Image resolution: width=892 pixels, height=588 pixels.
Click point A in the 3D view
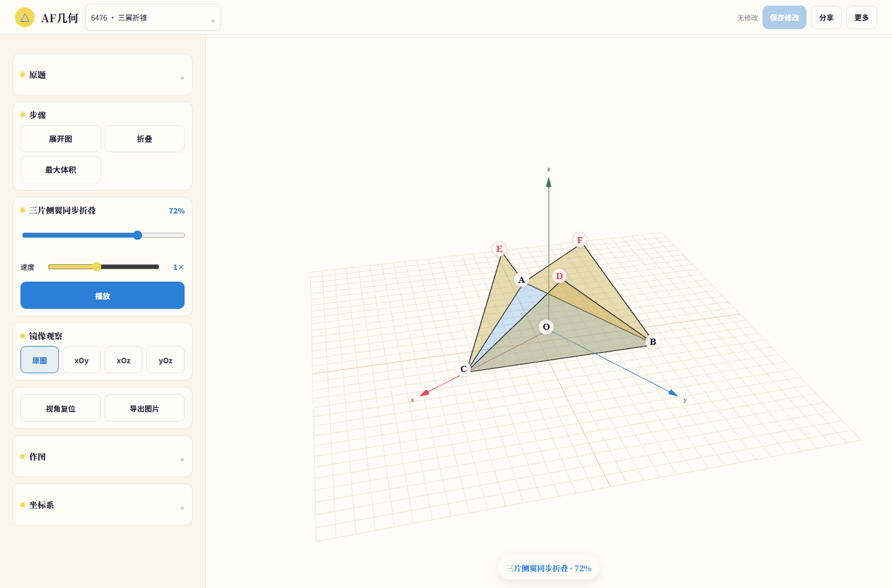522,280
